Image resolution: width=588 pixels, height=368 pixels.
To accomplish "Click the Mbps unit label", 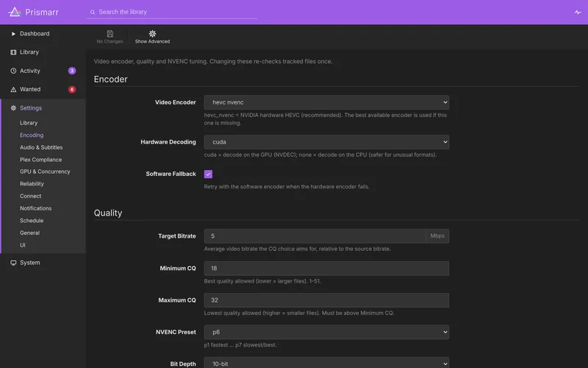I will pos(437,236).
